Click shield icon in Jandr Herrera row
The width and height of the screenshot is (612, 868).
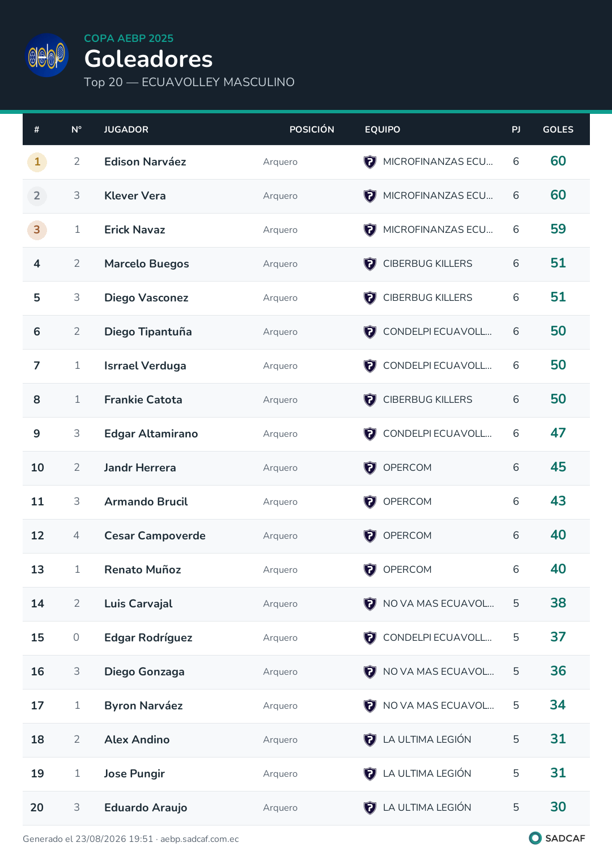pos(370,468)
